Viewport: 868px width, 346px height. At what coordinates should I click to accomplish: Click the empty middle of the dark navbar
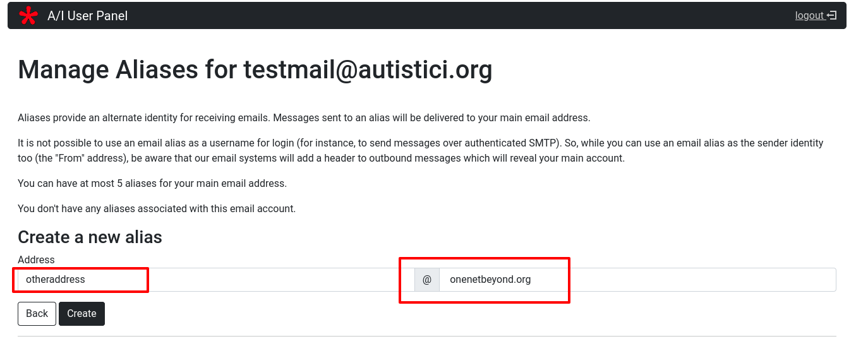click(x=442, y=16)
